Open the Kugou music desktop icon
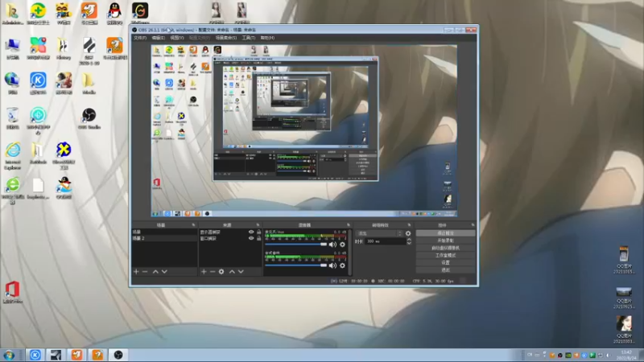Viewport: 644px width, 362px height. [38, 83]
